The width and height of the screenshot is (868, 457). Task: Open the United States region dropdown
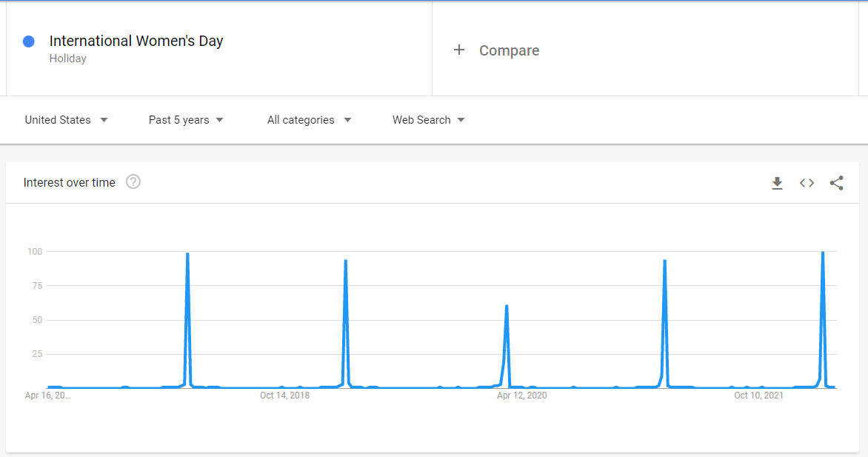pos(66,120)
